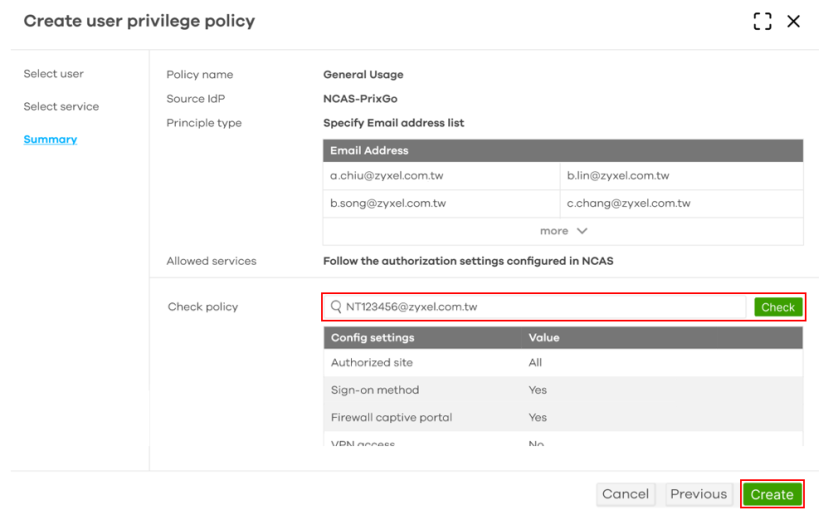This screenshot has height=520, width=838.
Task: Click the Allowed services NCAS authorization text
Action: 468,261
